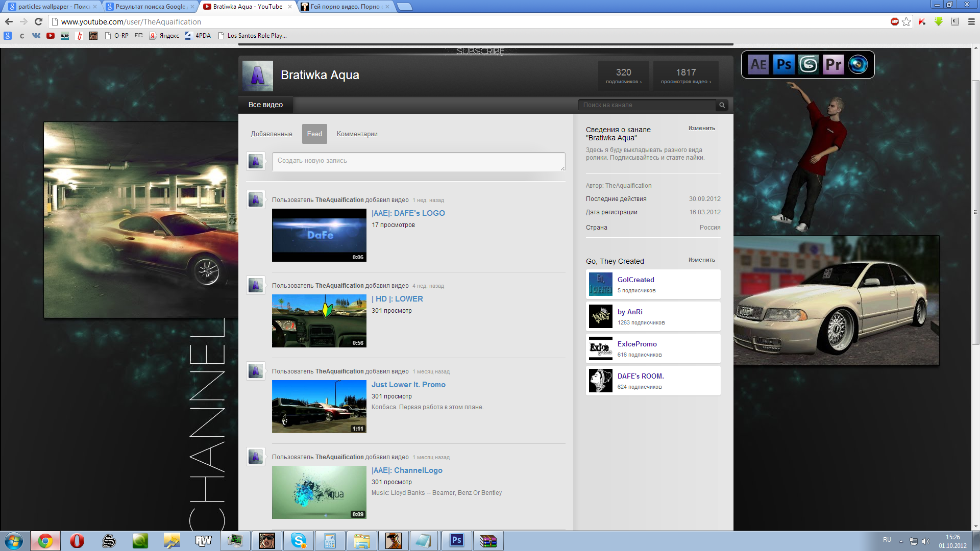980x551 pixels.
Task: Open the YouTube bookmark icon
Action: pos(50,36)
